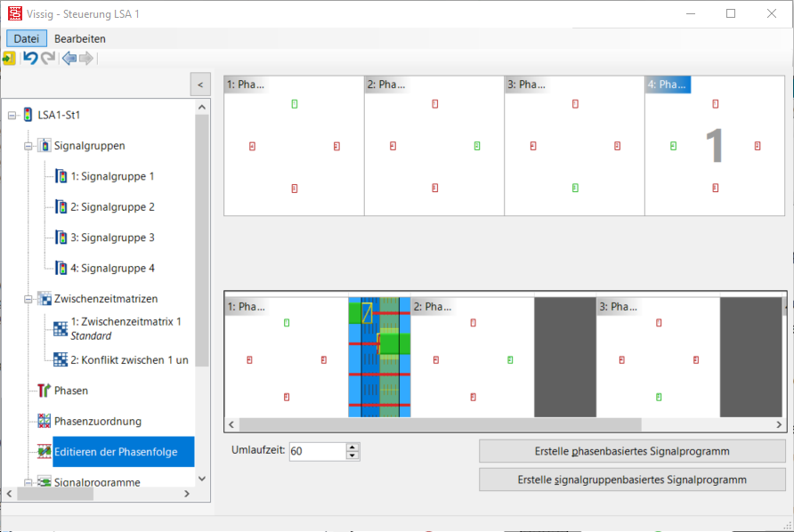Screen dimensions: 794x532
Task: Click Erstelle phasenbasiertes Signalprogramm button
Action: [x=632, y=451]
